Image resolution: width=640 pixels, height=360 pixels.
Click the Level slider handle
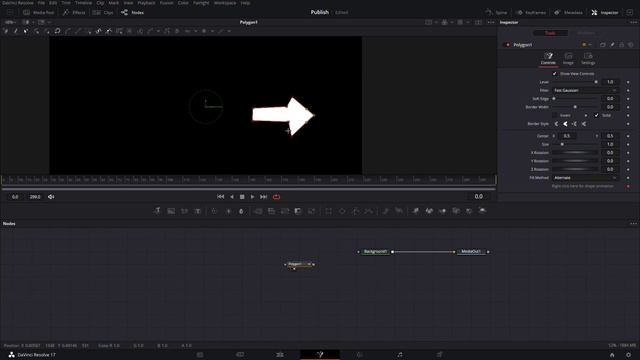pyautogui.click(x=596, y=82)
